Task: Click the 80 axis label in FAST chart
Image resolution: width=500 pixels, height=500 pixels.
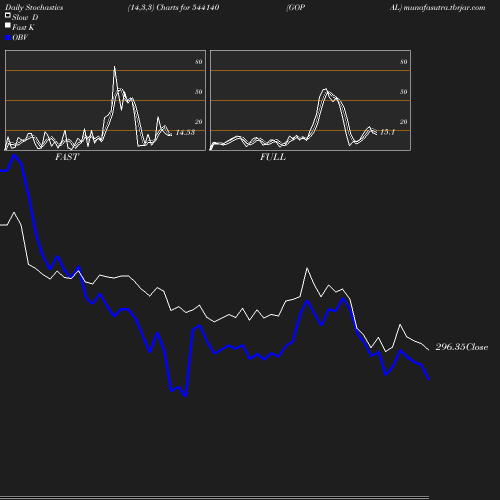Action: [x=199, y=62]
